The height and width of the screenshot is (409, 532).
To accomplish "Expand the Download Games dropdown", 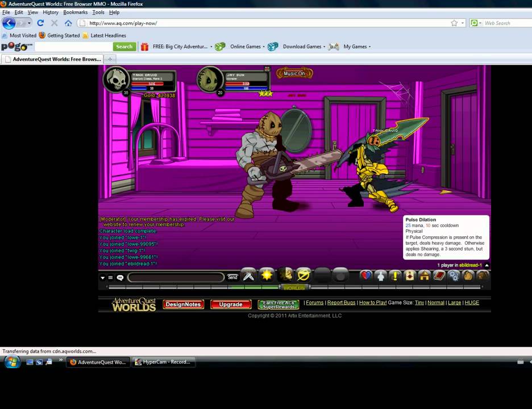I will coord(324,47).
